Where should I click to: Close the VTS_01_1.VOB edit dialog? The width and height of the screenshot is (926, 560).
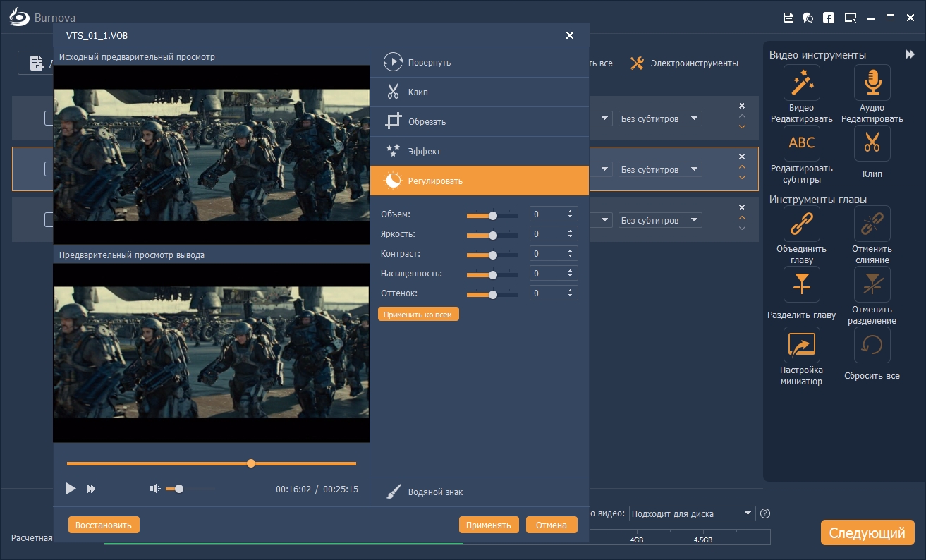click(x=570, y=35)
